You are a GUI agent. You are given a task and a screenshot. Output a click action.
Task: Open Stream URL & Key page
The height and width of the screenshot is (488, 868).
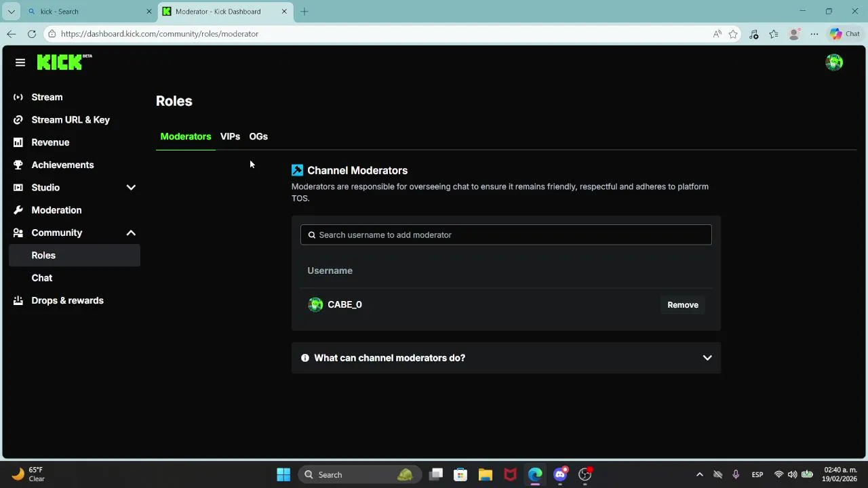[71, 120]
